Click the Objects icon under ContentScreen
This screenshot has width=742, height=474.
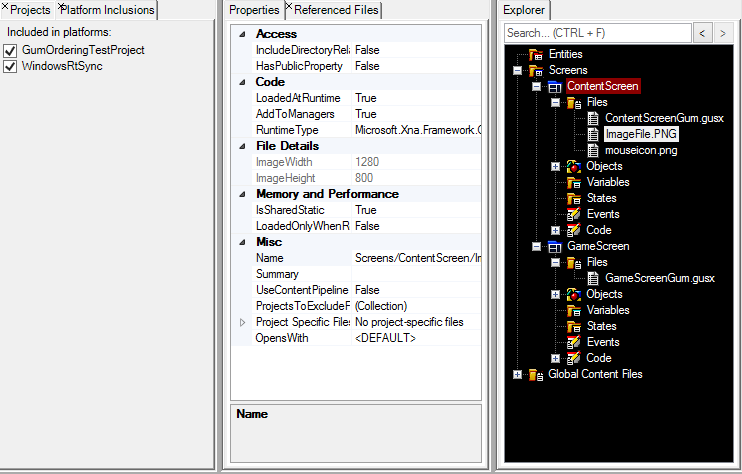[x=574, y=166]
